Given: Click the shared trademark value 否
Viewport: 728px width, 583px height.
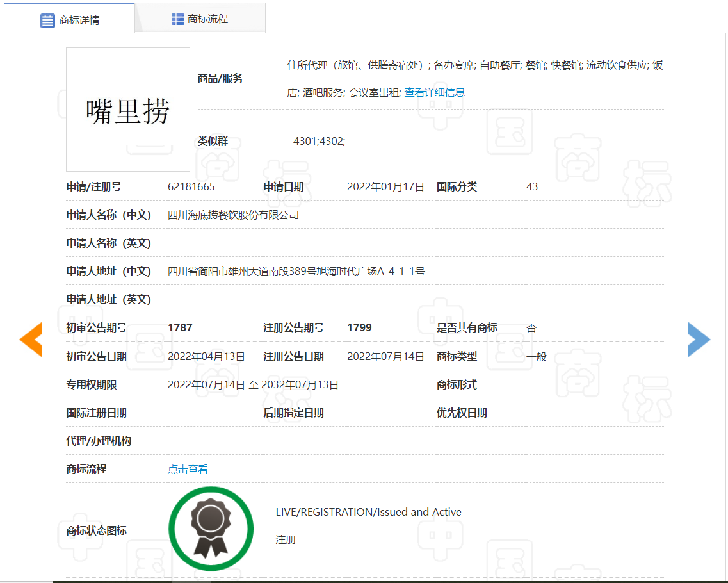Looking at the screenshot, I should pos(531,328).
